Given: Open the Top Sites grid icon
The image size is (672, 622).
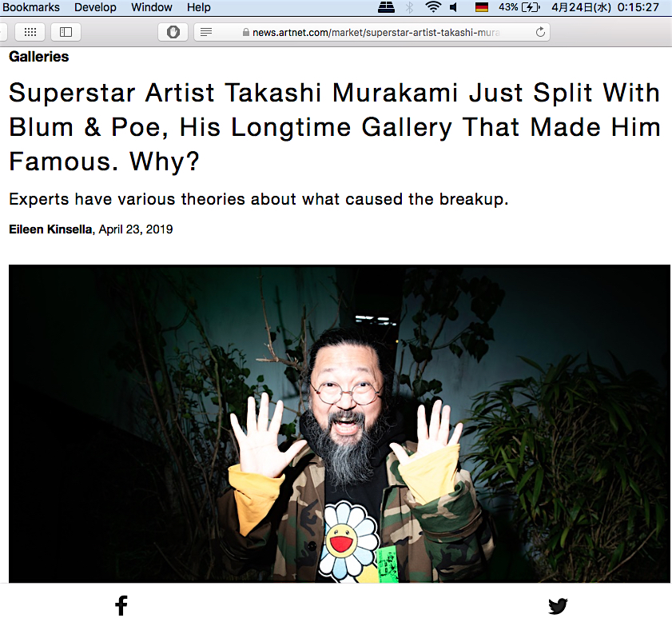Looking at the screenshot, I should (30, 32).
